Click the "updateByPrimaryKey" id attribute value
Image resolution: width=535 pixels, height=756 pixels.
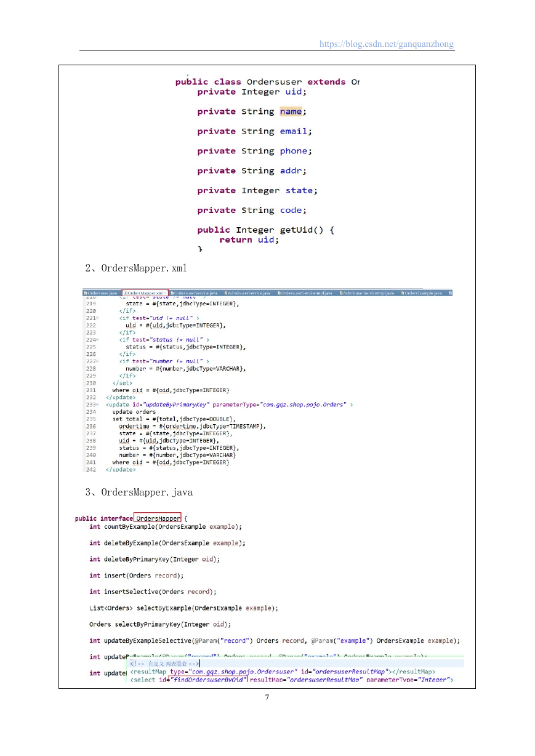click(177, 404)
